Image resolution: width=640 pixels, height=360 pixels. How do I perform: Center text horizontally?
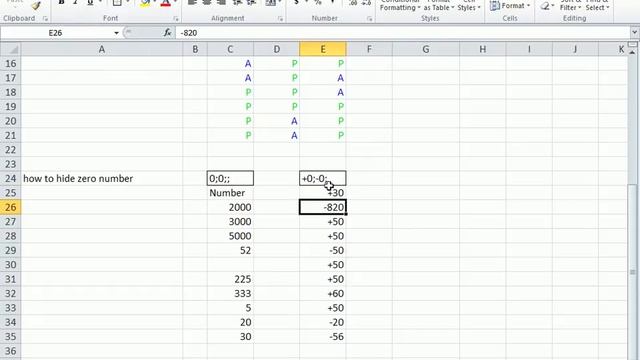[207, 3]
